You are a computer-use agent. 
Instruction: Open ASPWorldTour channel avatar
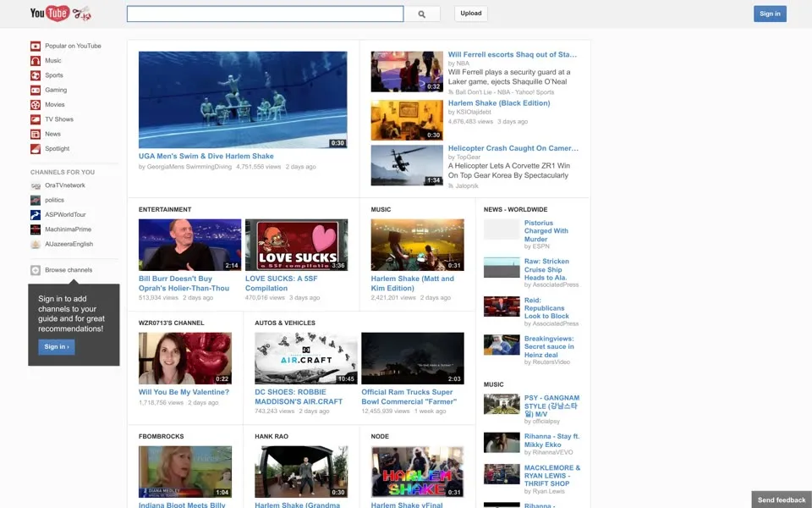tap(36, 214)
